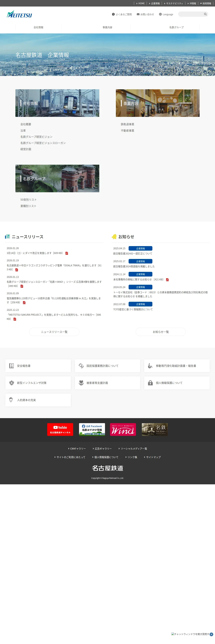Open the 沿革 link
Viewport: 215px width, 644px height.
pos(23,131)
